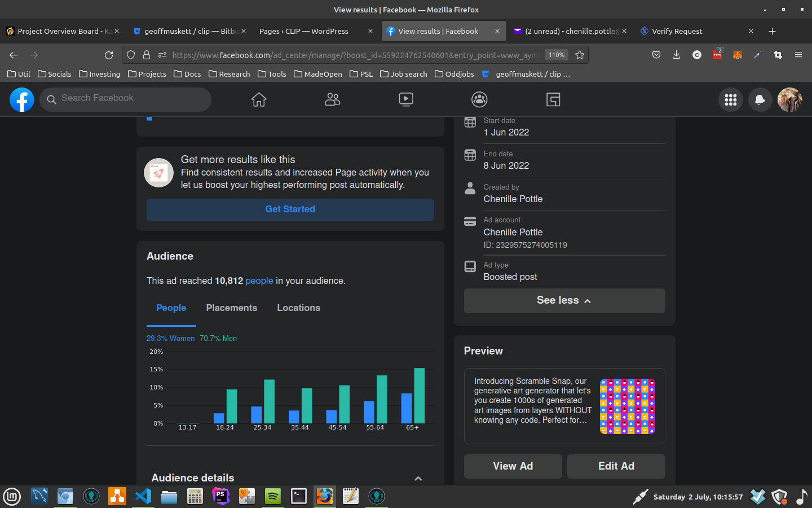Open the Groups icon in Facebook nav
This screenshot has height=508, width=812.
[x=479, y=99]
